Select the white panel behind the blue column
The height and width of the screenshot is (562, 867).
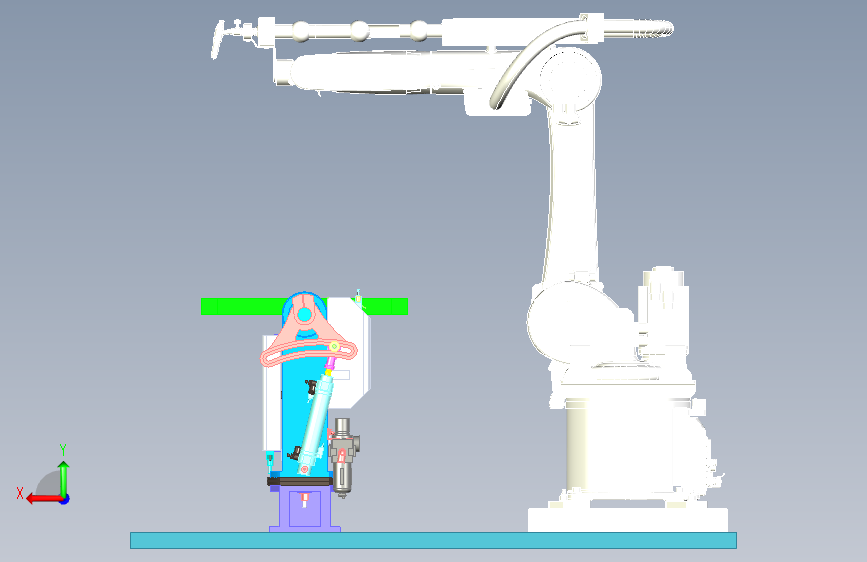tap(351, 354)
